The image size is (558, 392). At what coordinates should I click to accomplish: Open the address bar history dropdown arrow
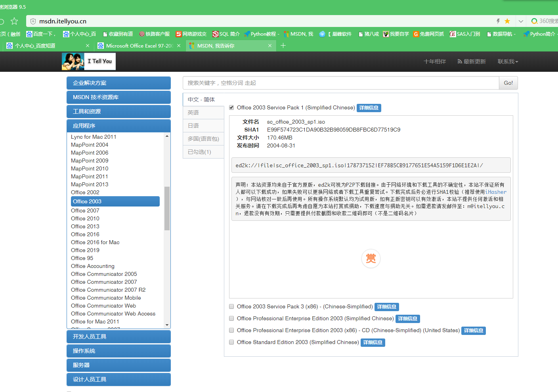point(521,21)
